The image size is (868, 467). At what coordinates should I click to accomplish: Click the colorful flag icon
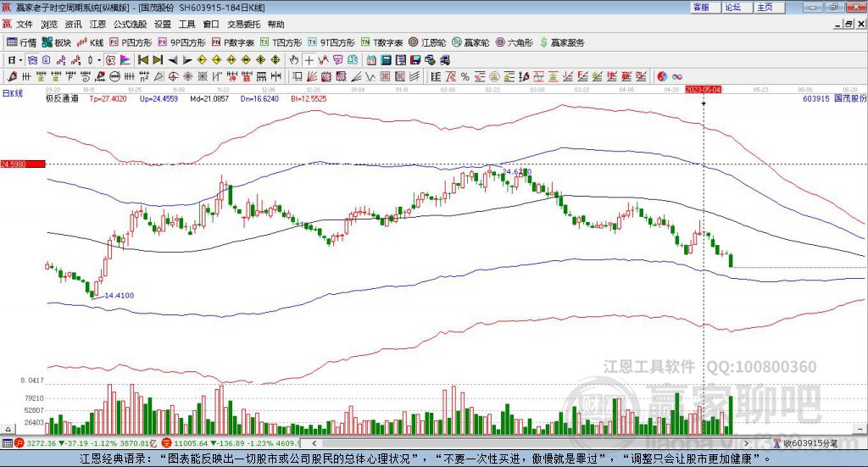point(125,60)
